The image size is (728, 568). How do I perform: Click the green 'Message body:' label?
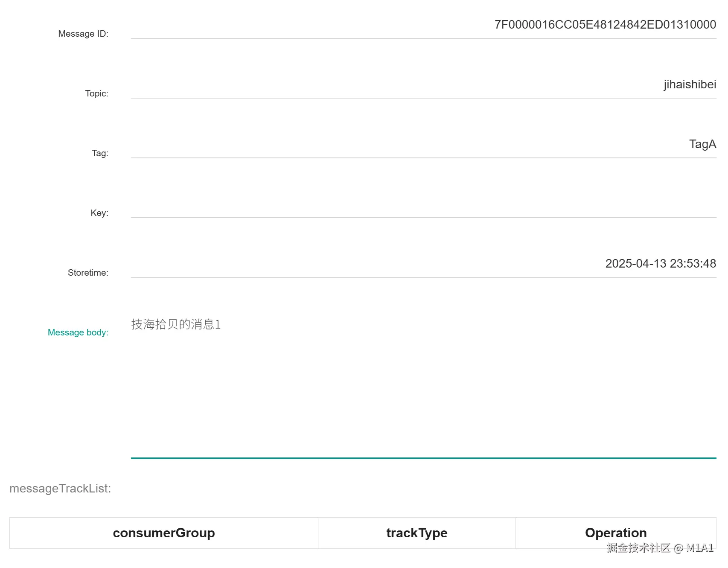tap(78, 332)
